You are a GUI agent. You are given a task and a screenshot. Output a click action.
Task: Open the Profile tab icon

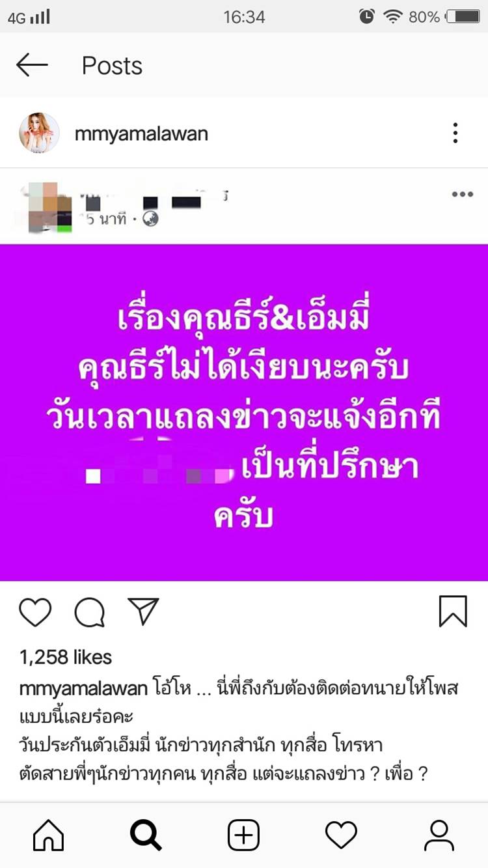439,835
